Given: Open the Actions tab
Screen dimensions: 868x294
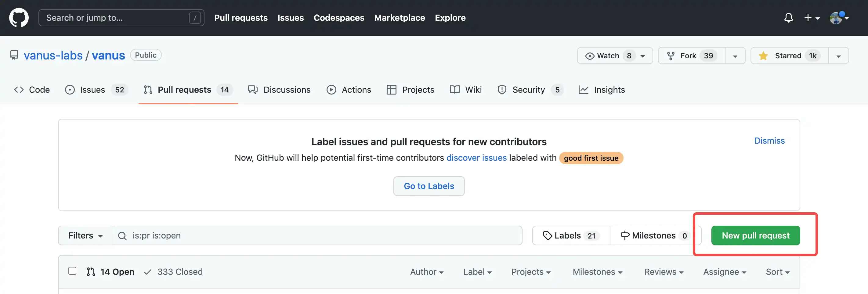Looking at the screenshot, I should tap(349, 90).
